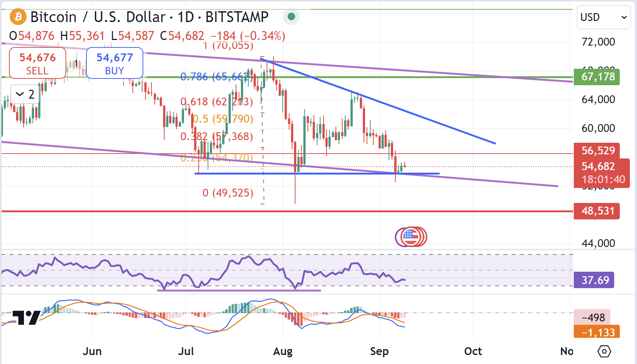
Task: Click the open price value O54,876
Action: tap(32, 36)
